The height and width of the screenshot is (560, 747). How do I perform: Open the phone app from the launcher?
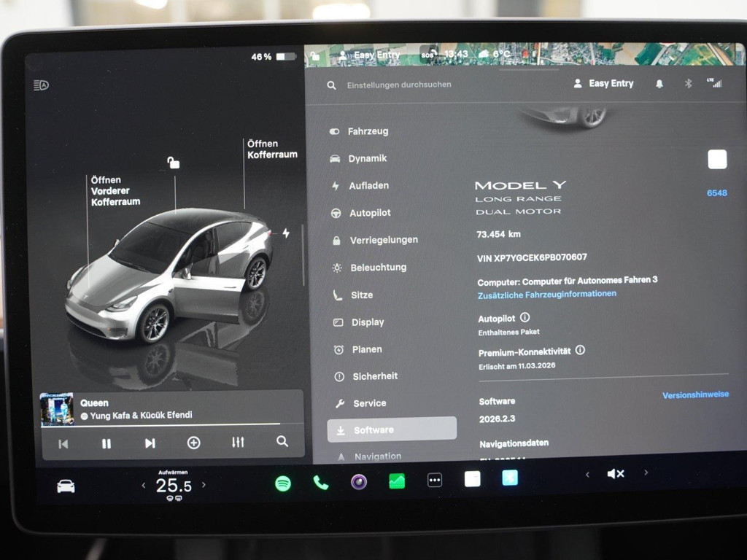coord(322,481)
